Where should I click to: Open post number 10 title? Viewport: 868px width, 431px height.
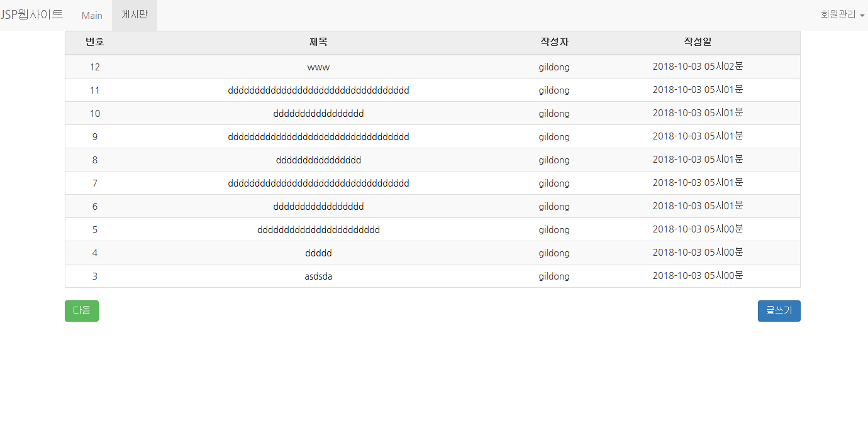(x=318, y=113)
